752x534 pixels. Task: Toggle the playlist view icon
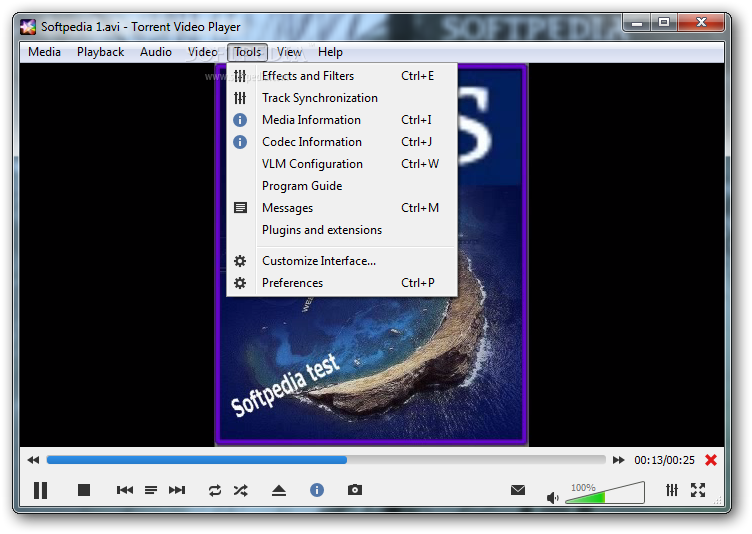click(151, 490)
